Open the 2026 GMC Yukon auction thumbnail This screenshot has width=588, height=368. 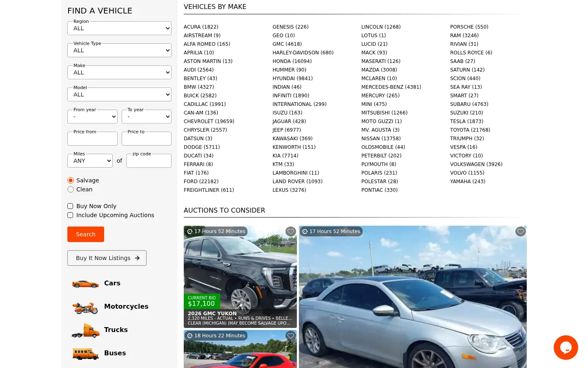point(240,277)
